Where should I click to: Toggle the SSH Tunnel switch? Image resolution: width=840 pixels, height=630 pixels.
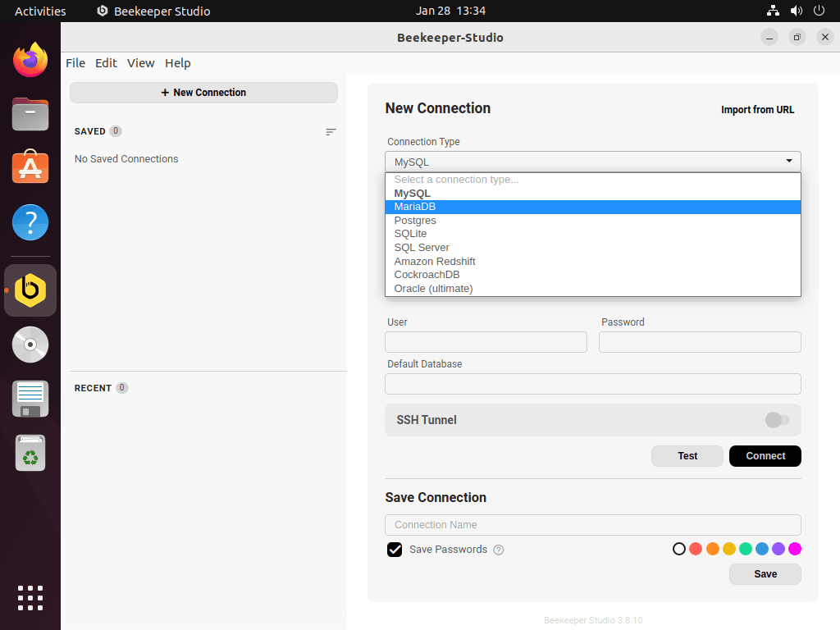778,420
